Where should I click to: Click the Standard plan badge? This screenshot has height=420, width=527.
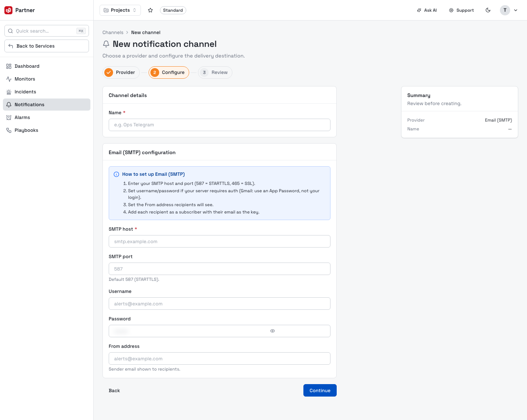(x=173, y=10)
